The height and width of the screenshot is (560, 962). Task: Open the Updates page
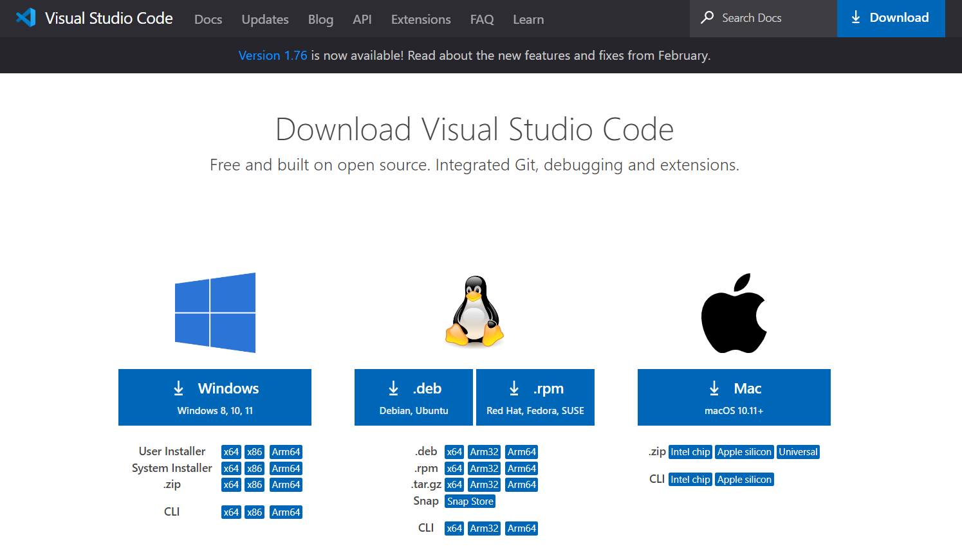(265, 19)
